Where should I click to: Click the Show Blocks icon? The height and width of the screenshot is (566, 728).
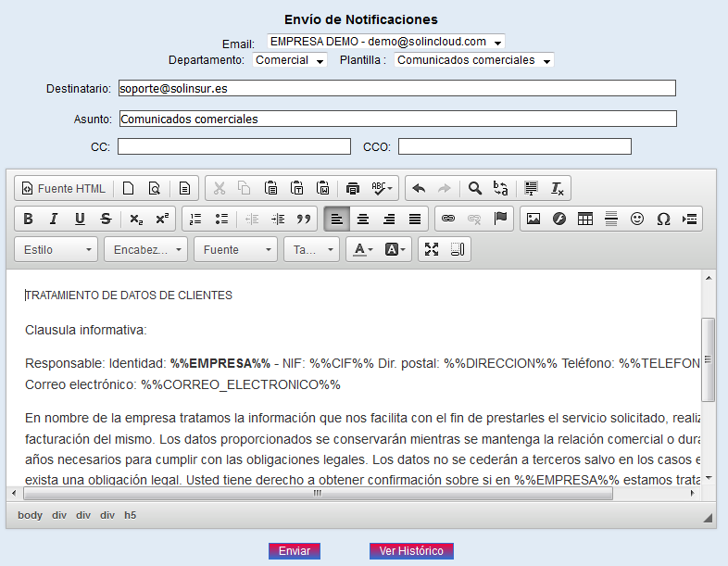coord(458,249)
